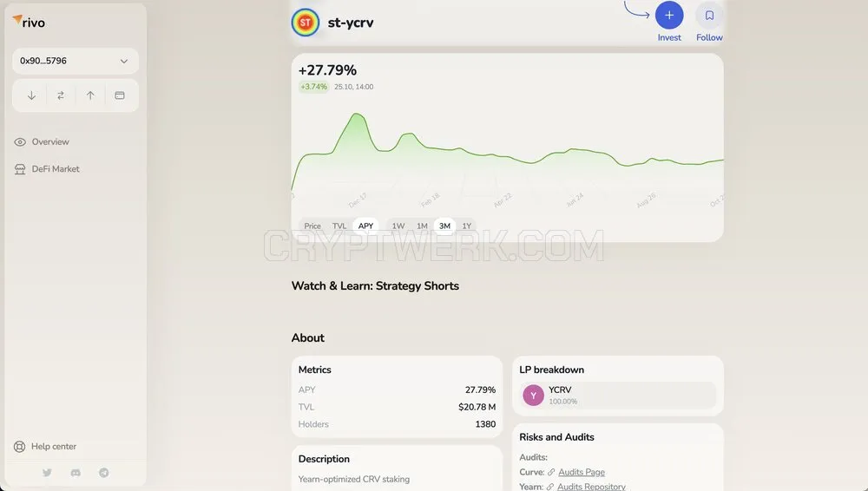
Task: Set chart range to 3M
Action: (444, 226)
